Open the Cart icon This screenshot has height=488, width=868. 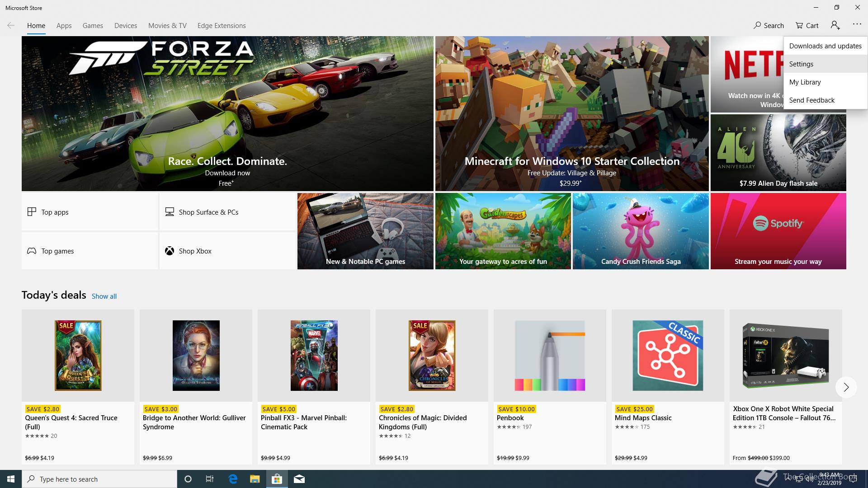click(x=800, y=25)
